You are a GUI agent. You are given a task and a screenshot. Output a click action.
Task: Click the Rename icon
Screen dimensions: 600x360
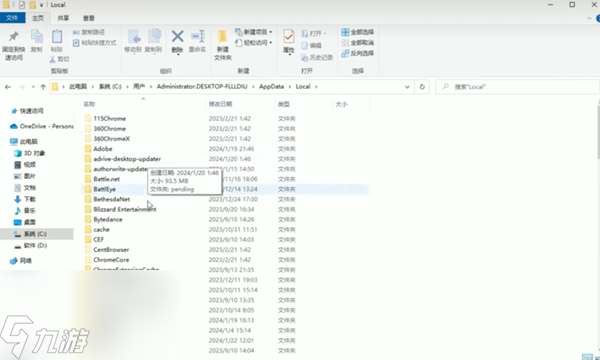198,37
